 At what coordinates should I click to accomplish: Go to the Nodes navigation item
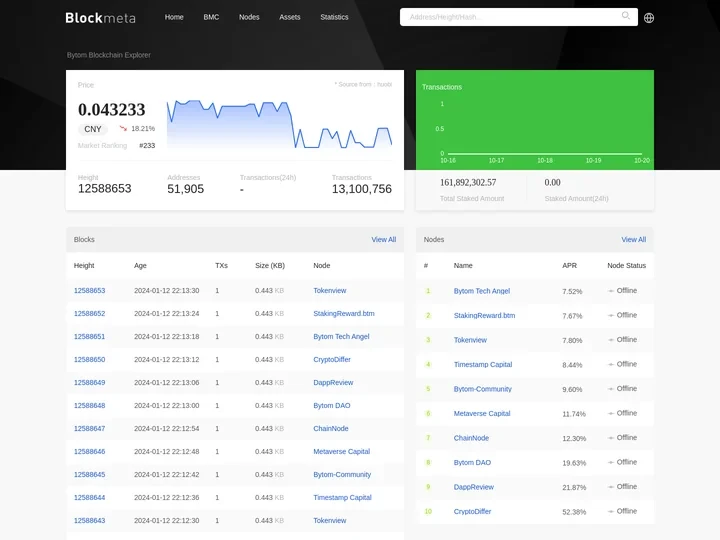tap(249, 17)
